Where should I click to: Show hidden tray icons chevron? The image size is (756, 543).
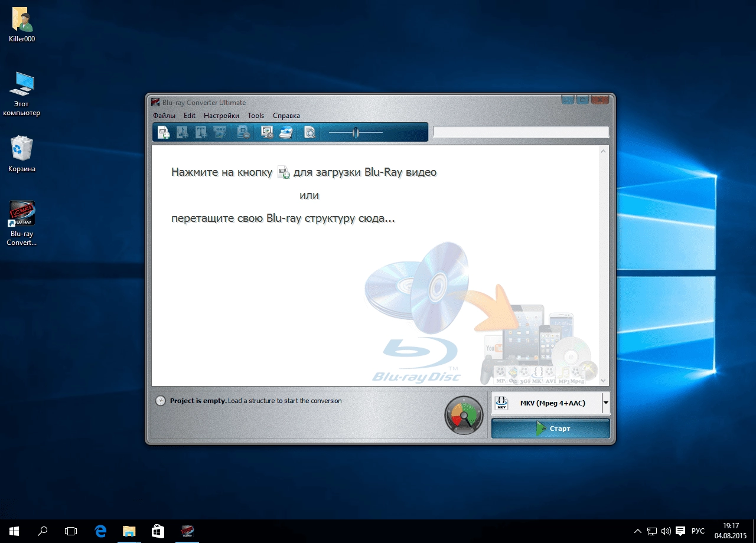tap(638, 531)
